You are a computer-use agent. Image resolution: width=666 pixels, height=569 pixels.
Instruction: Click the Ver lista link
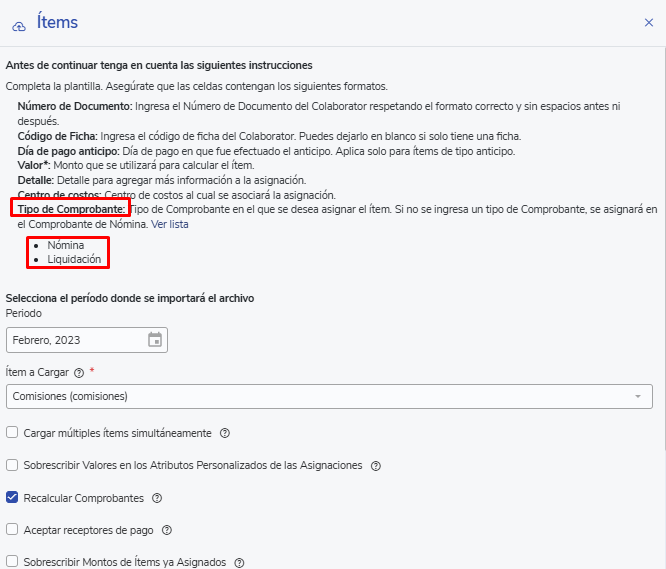(169, 225)
